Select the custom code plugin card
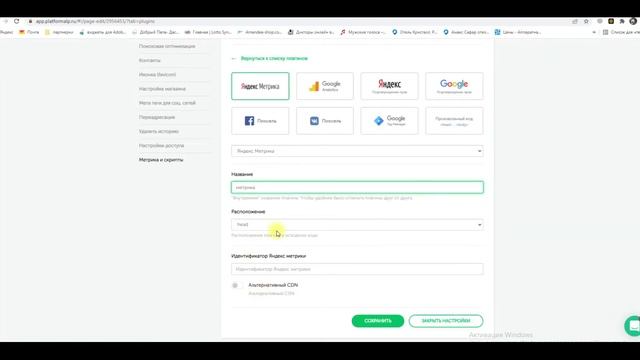 454,121
